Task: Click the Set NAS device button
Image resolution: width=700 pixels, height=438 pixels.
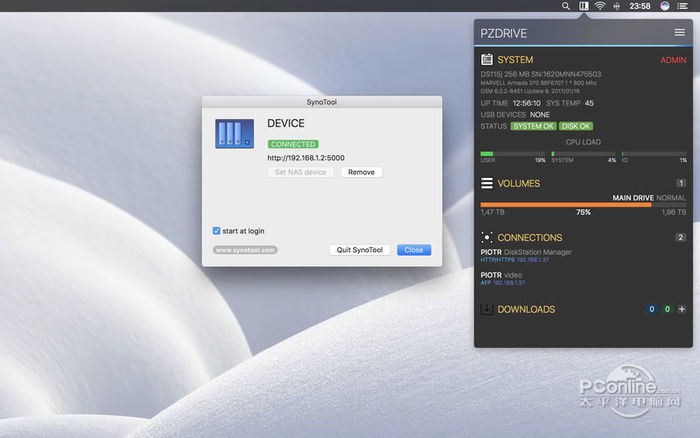Action: [x=300, y=172]
